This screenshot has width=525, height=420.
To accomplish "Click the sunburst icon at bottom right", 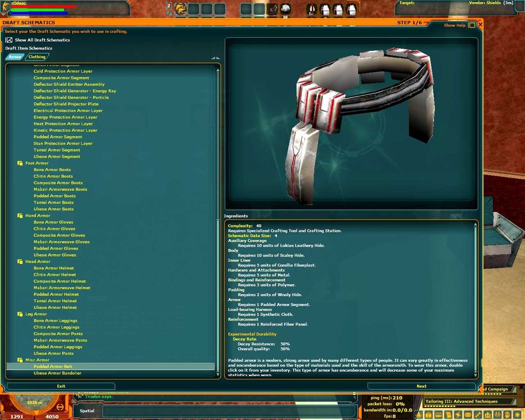I will (x=517, y=414).
